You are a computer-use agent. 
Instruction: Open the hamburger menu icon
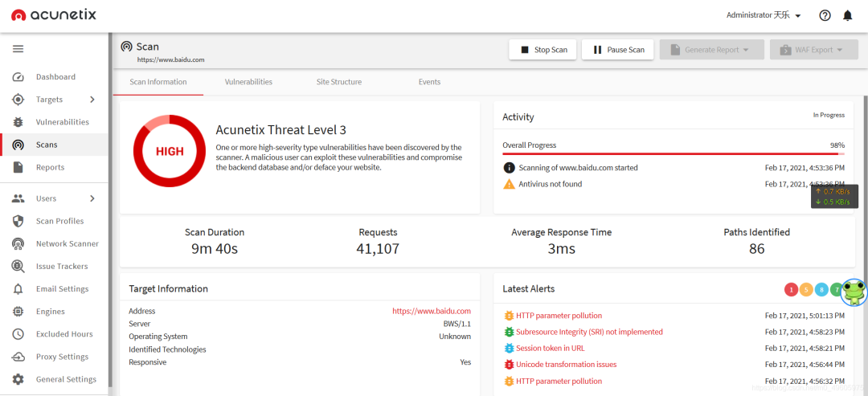(18, 49)
